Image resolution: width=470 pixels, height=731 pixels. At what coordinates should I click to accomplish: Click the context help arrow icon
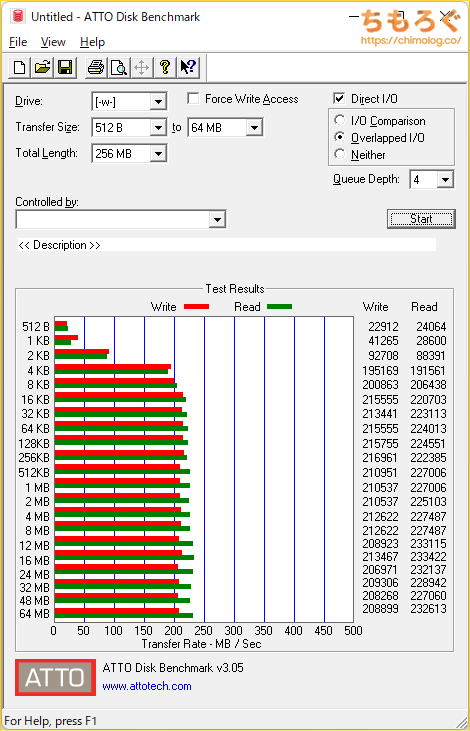pos(188,68)
